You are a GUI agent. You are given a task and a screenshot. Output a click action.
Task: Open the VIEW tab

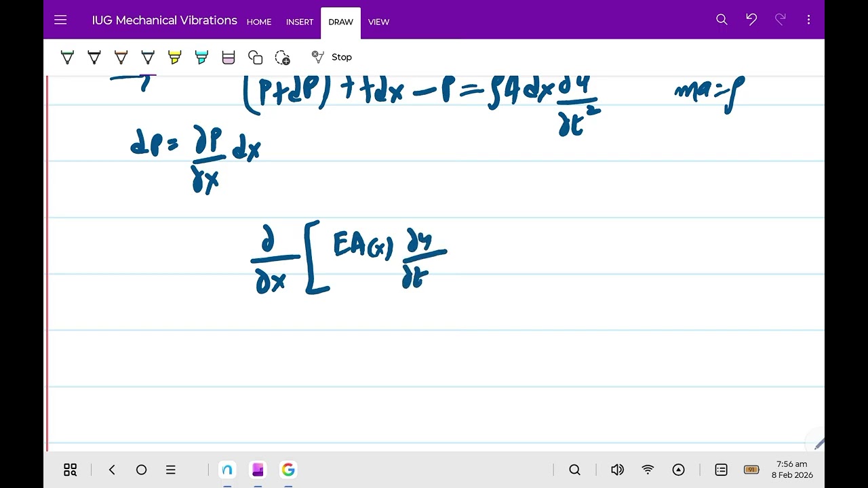pyautogui.click(x=378, y=22)
